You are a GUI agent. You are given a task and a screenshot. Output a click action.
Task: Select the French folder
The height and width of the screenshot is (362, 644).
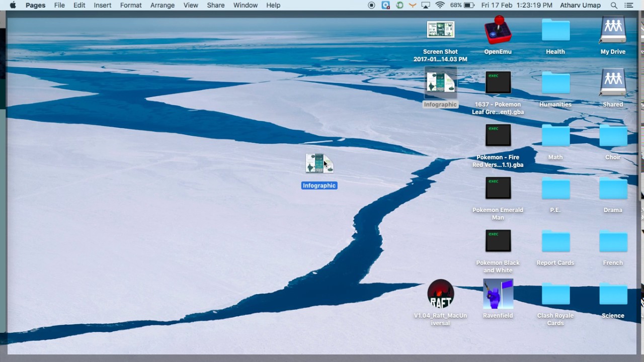coord(613,242)
